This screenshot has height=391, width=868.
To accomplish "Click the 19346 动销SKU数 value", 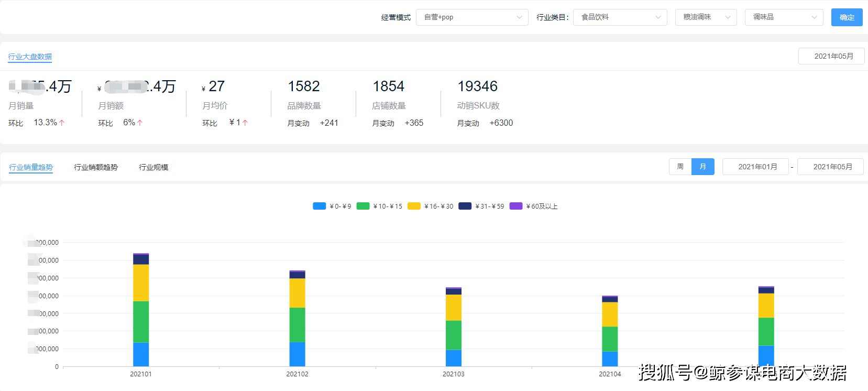I will click(478, 86).
